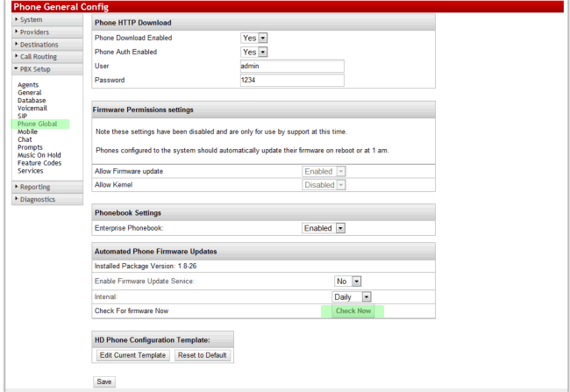This screenshot has width=570, height=392.
Task: Open the Enterprise Phonebook dropdown
Action: [324, 228]
